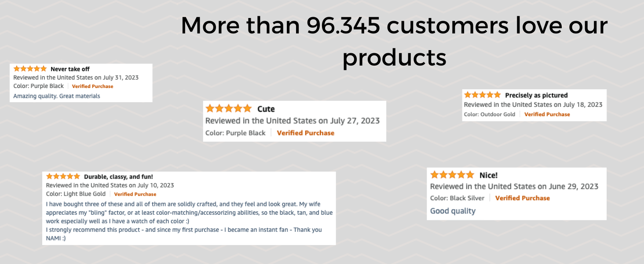Select the star rating for "Precisely as pictured"
Viewport: 644px width, 264px height.
pyautogui.click(x=482, y=95)
